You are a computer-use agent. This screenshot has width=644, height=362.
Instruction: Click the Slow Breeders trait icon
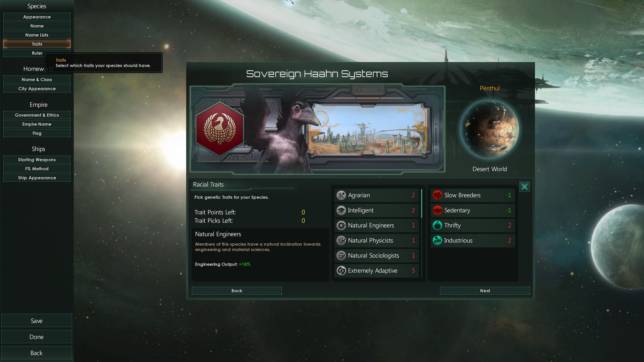coord(437,195)
